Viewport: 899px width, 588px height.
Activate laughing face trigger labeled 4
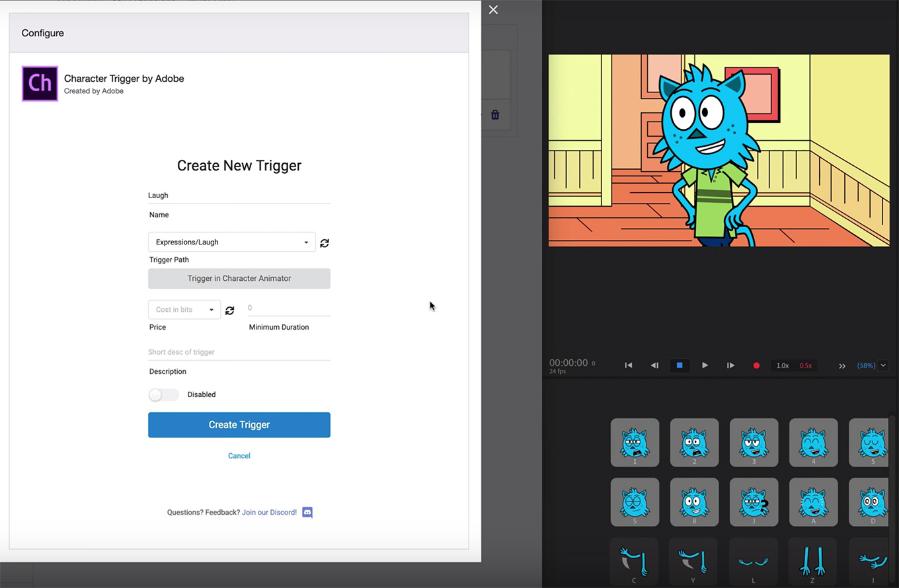coord(813,443)
